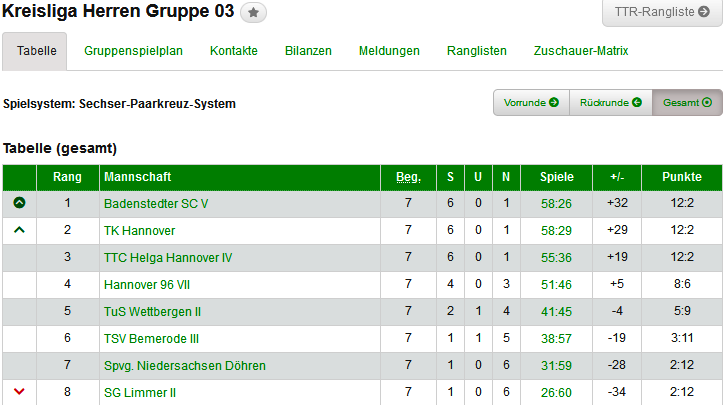Select the Gesamt table view
Viewport: 724px width, 405px height.
(686, 103)
